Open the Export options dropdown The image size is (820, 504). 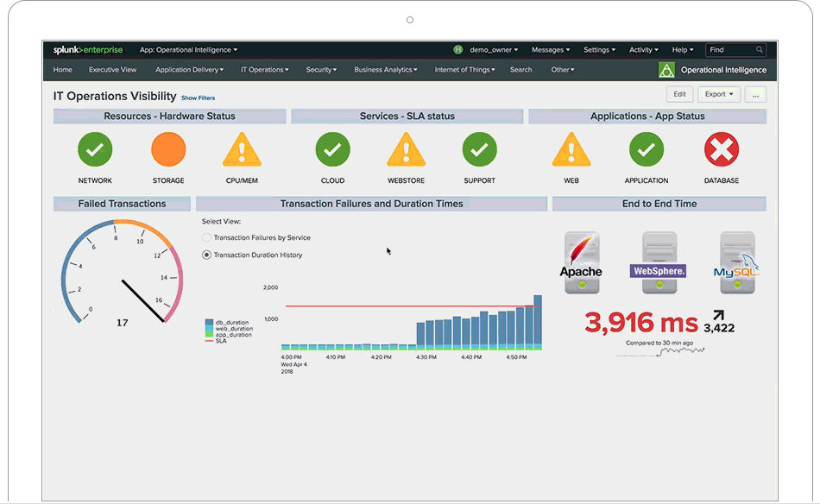(x=719, y=94)
